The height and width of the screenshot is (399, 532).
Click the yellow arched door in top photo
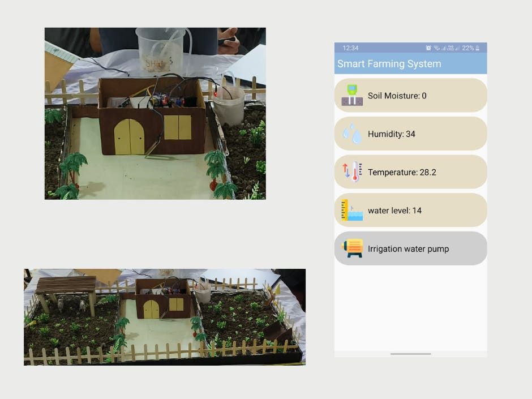click(129, 137)
